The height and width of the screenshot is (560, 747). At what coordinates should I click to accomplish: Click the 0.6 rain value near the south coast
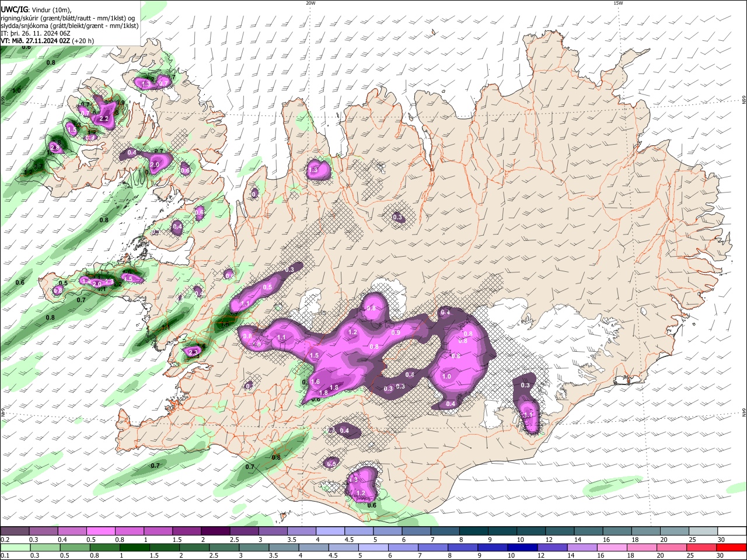[372, 505]
